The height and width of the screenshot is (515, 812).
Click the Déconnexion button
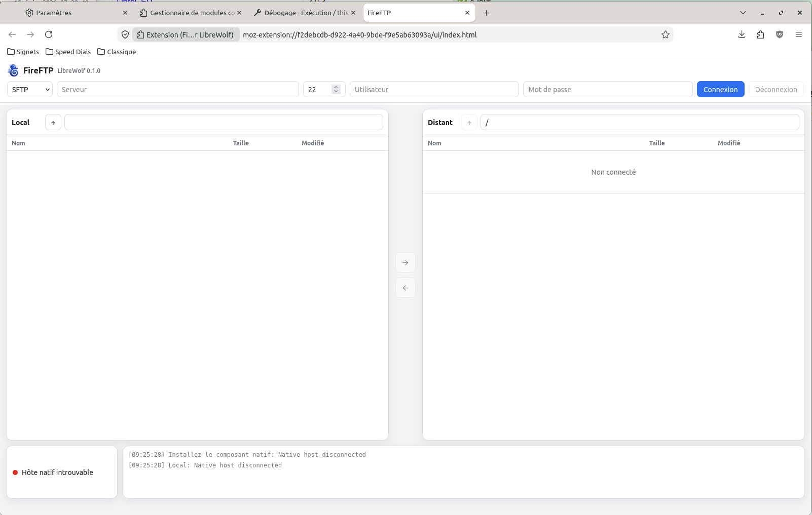click(776, 89)
